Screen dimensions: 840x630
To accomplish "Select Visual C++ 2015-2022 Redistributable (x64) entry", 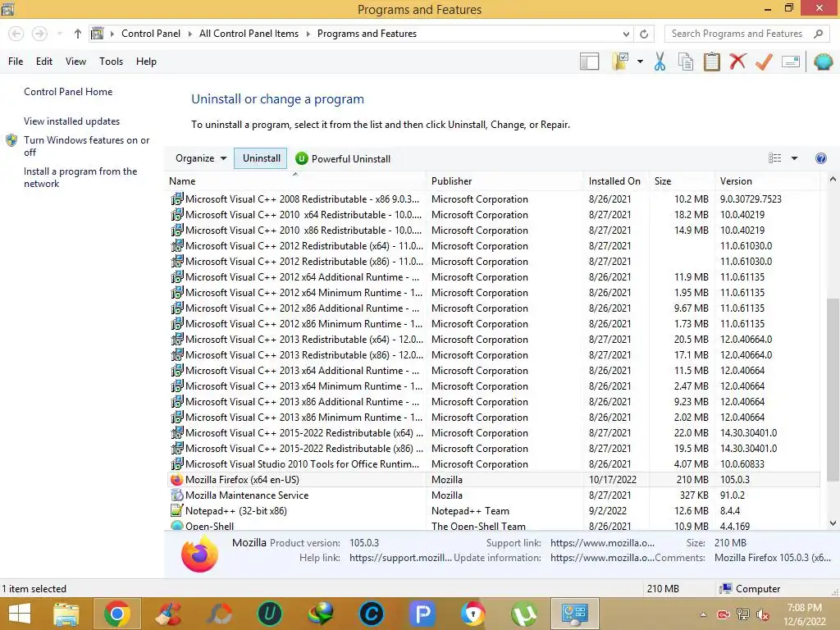I will coord(492,433).
